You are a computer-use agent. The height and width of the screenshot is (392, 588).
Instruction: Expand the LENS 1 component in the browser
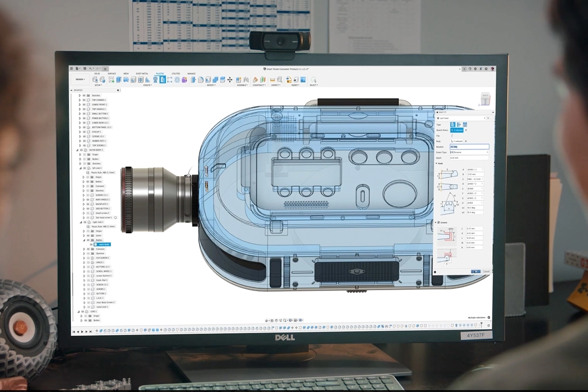(x=79, y=312)
